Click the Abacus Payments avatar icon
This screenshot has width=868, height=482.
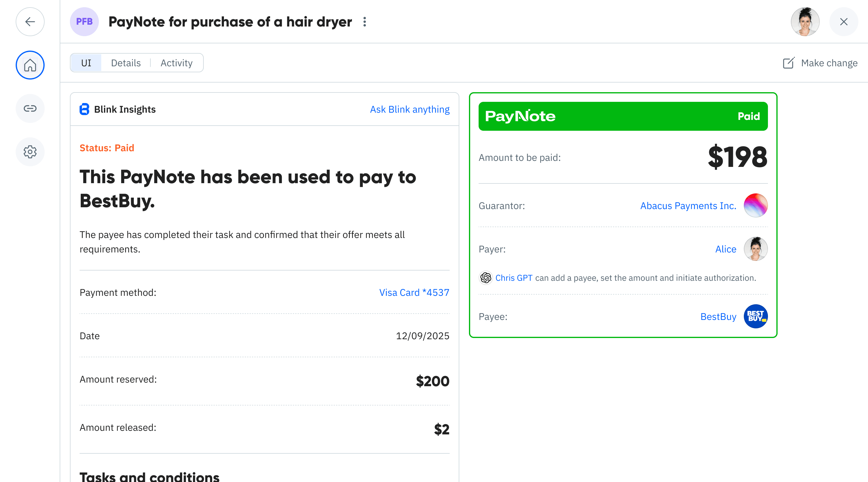tap(756, 205)
